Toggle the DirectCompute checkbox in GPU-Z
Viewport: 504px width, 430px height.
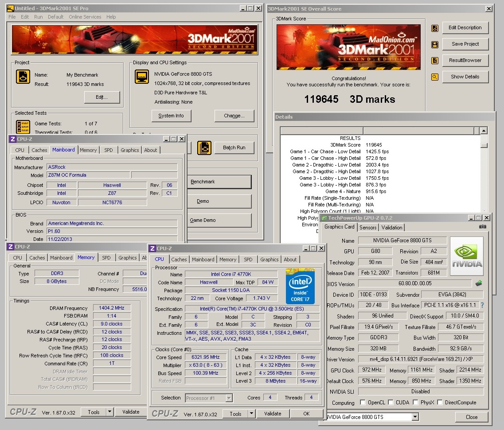[x=440, y=403]
